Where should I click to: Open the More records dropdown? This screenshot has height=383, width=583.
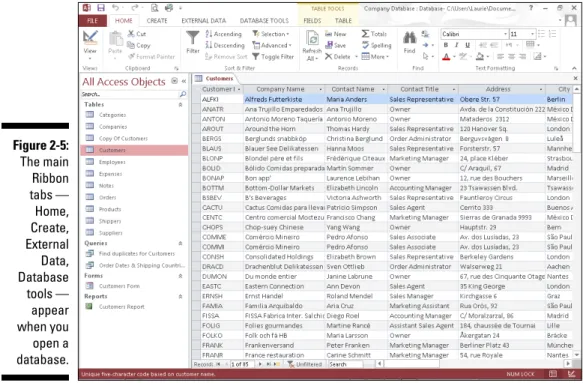(x=375, y=57)
